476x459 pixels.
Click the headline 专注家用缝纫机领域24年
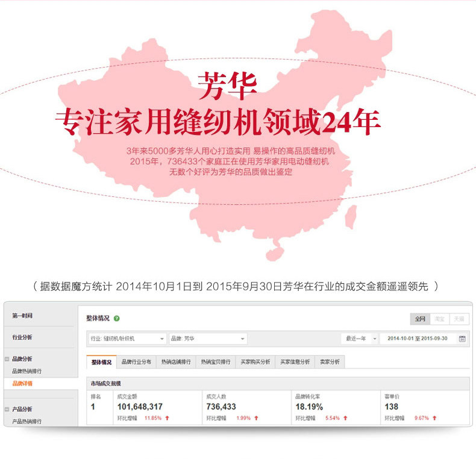[218, 122]
